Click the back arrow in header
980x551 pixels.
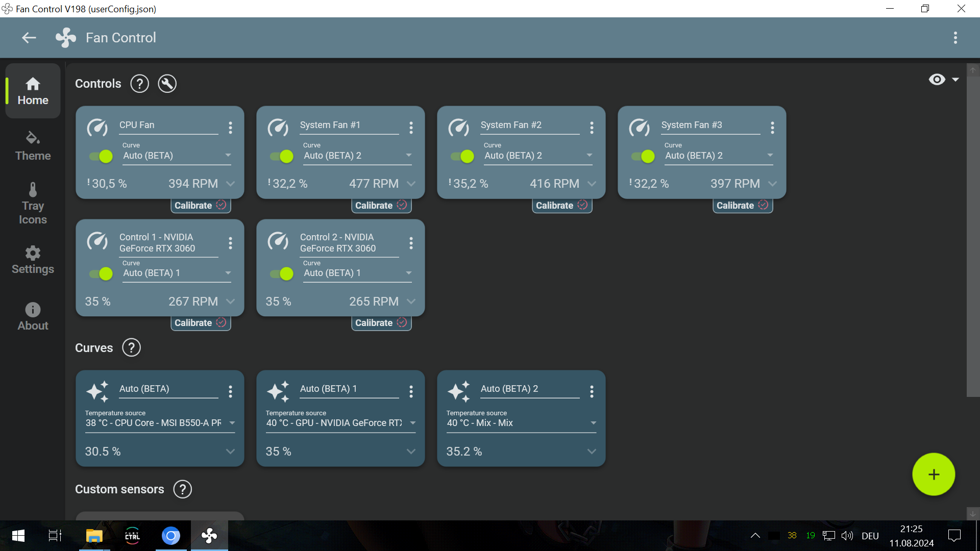29,38
